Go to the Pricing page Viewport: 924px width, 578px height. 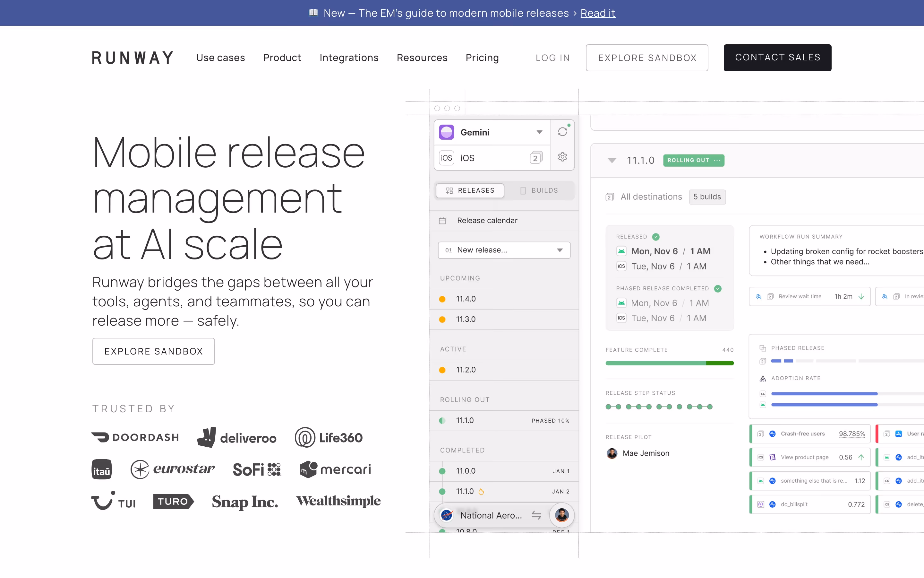point(482,58)
